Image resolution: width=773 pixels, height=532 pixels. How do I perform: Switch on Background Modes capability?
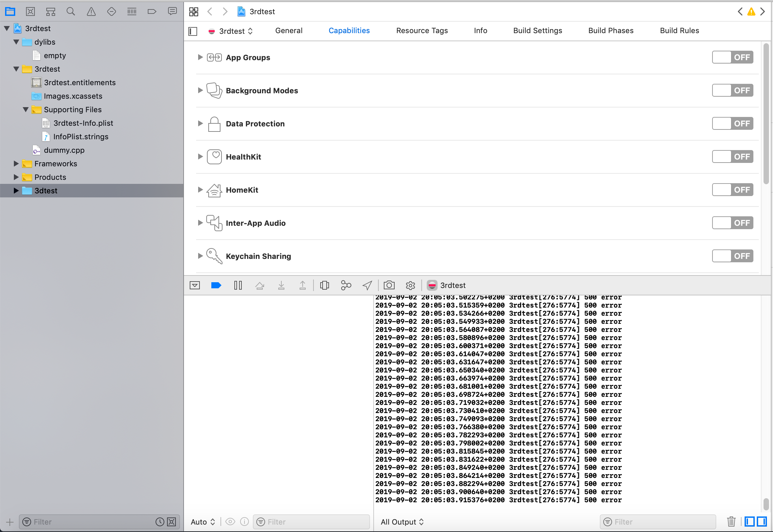tap(732, 90)
